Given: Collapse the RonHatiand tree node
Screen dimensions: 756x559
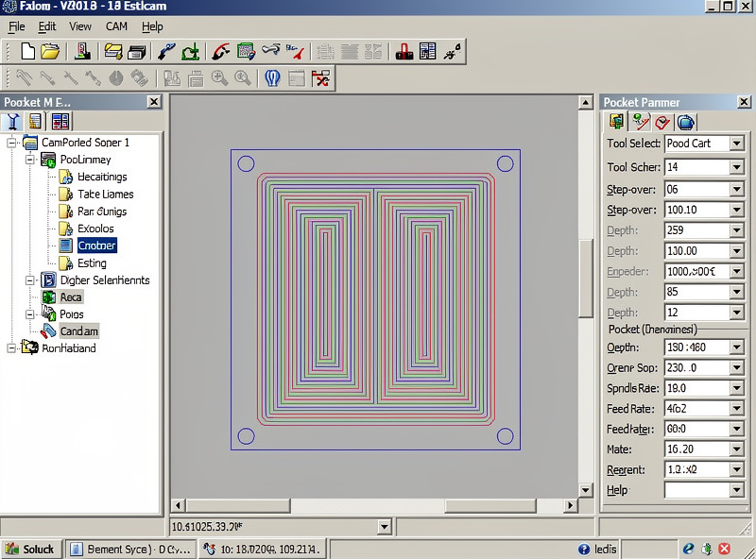Looking at the screenshot, I should (x=11, y=347).
